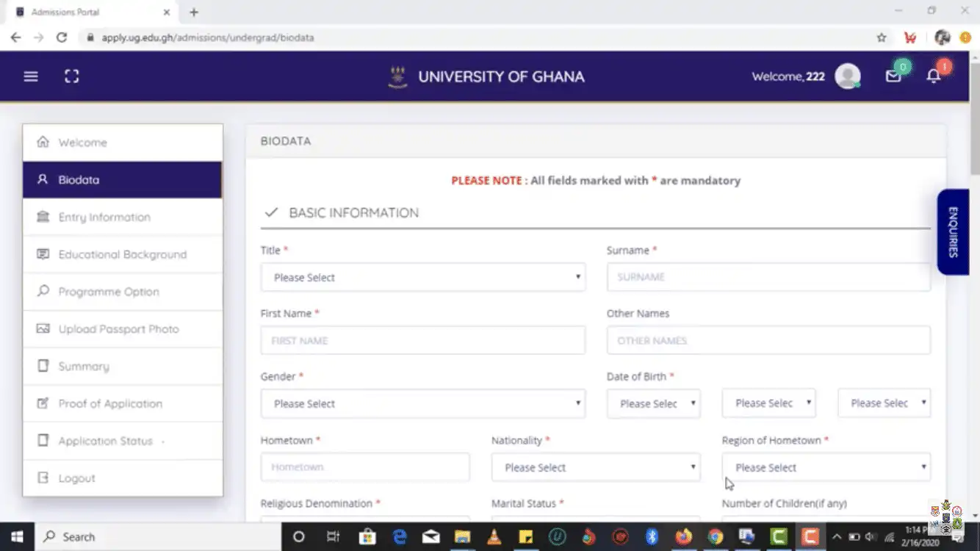Open the Nationality dropdown
The height and width of the screenshot is (551, 980).
tap(595, 467)
